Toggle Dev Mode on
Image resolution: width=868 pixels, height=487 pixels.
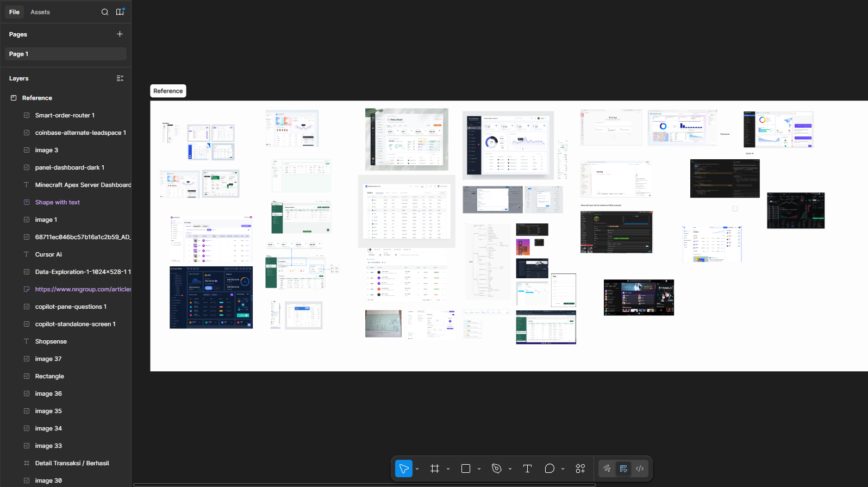640,469
